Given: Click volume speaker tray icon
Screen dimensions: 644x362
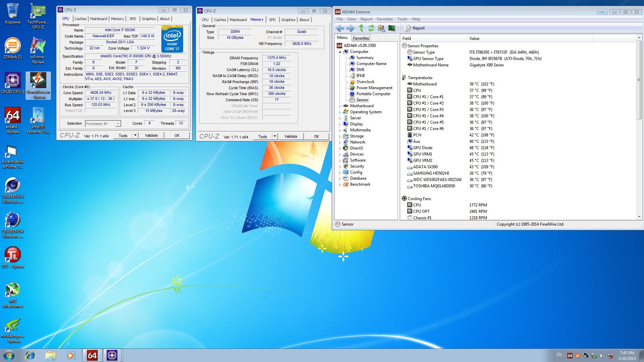Looking at the screenshot, I should (x=602, y=356).
